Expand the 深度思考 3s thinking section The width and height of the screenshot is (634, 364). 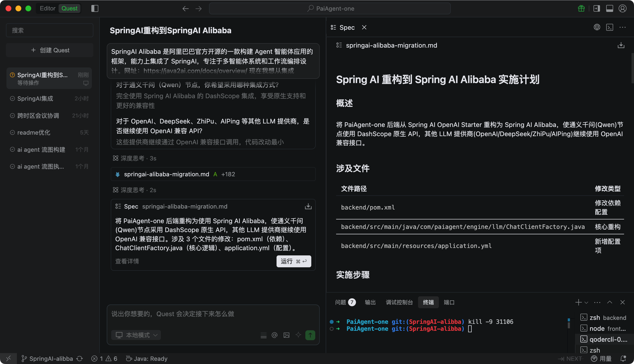(x=135, y=158)
